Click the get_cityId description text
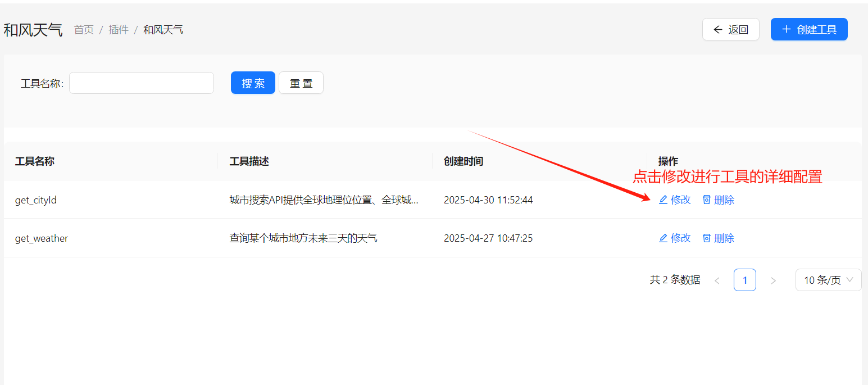Screen dimensions: 868x385 [x=324, y=200]
